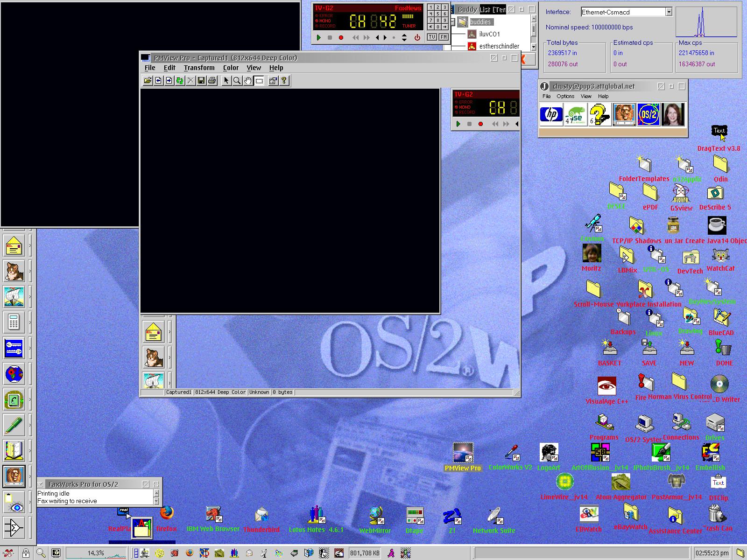
Task: Click the calculator icon on left launchpad
Action: [x=14, y=322]
